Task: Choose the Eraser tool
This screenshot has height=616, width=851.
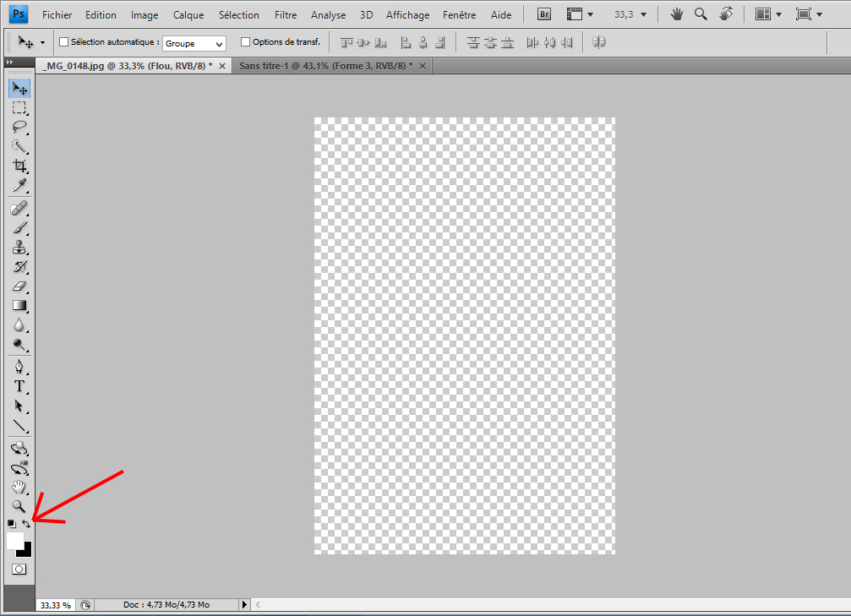Action: pos(19,286)
